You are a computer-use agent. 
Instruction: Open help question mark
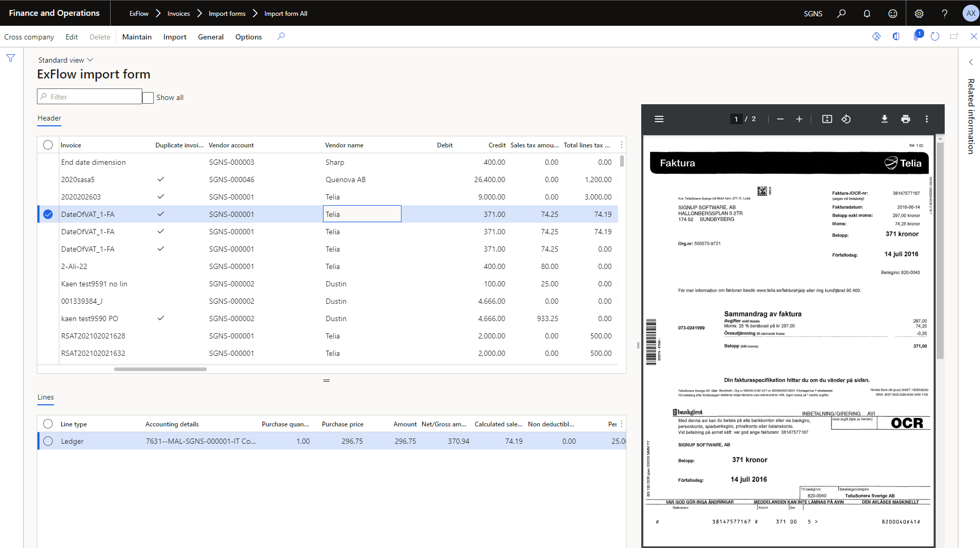(x=945, y=13)
